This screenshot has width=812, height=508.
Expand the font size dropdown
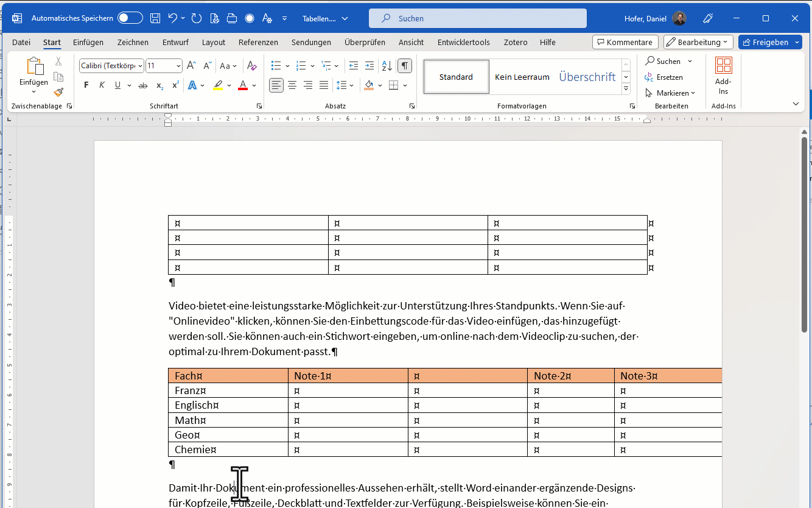click(178, 66)
